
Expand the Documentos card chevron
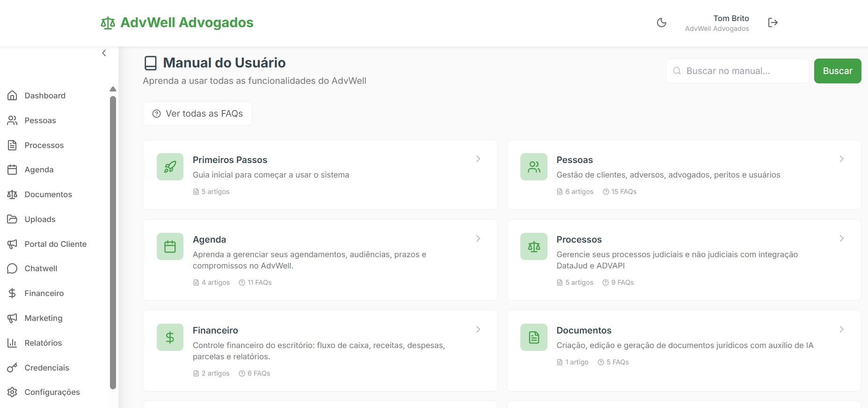(842, 329)
